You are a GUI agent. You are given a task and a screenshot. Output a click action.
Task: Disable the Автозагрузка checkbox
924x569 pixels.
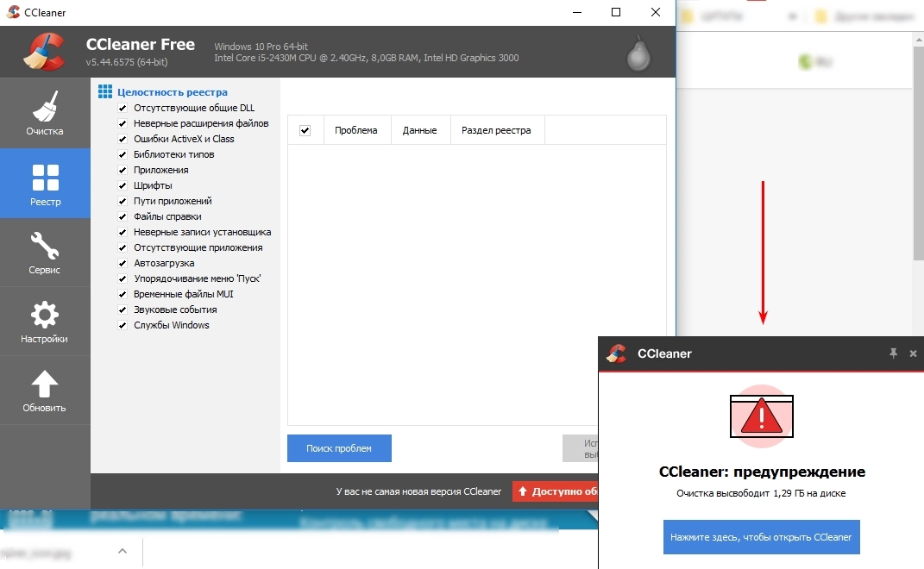coord(123,264)
